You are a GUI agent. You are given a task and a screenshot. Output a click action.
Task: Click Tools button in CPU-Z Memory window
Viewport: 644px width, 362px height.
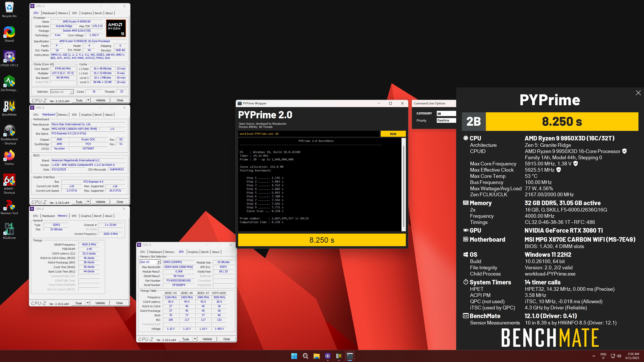pyautogui.click(x=78, y=303)
